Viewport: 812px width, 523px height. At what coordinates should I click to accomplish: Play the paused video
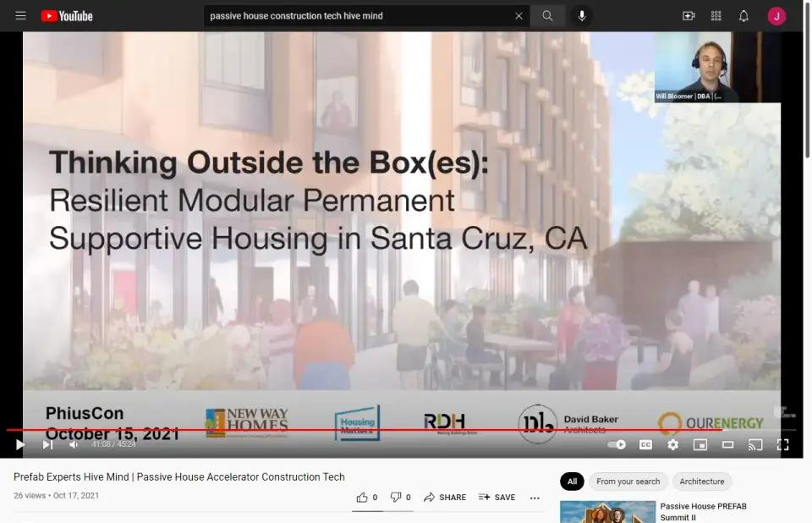point(20,444)
